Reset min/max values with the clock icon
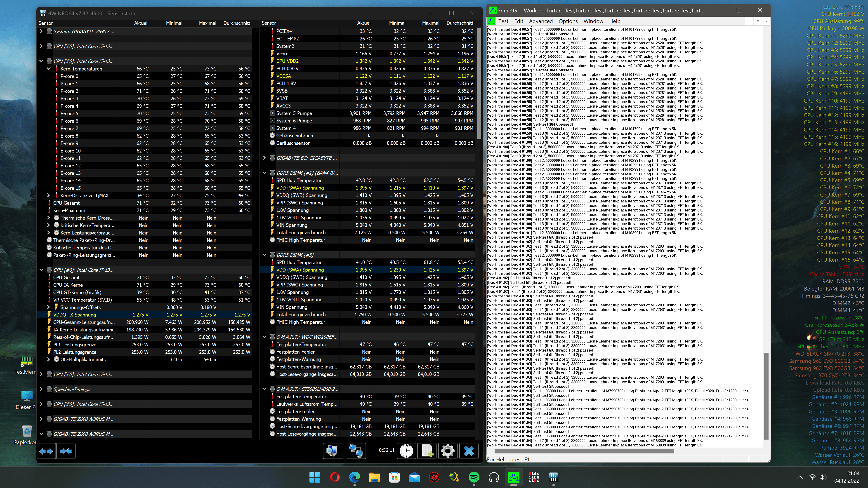 click(x=406, y=451)
